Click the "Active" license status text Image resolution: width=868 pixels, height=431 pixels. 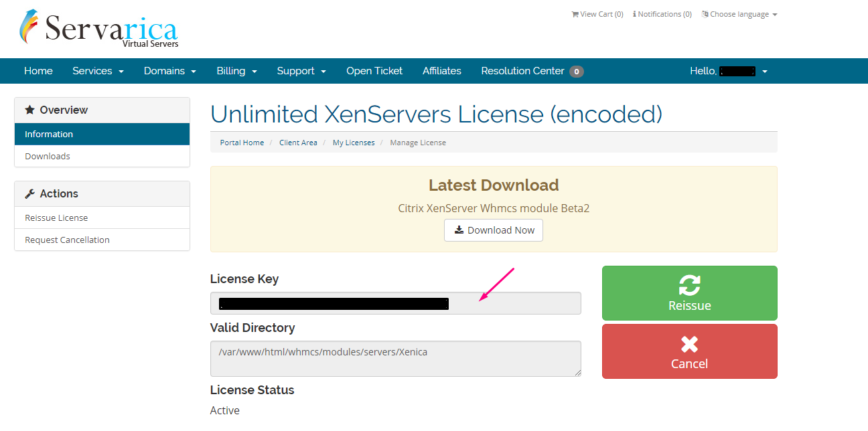pos(225,410)
